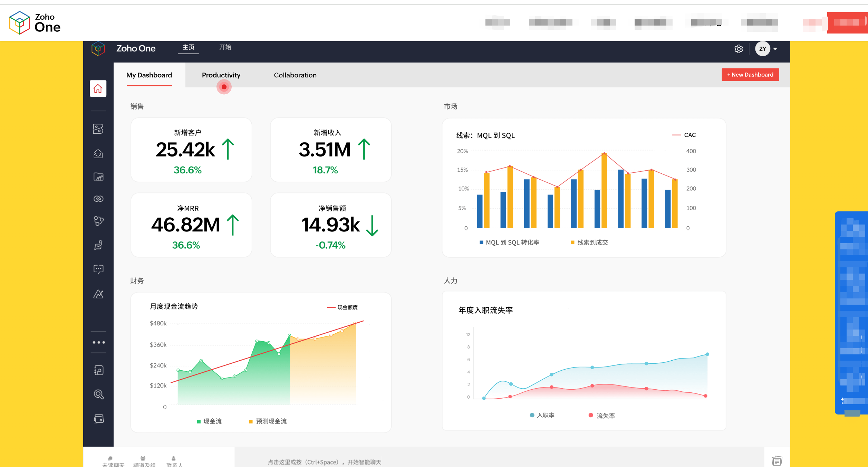The width and height of the screenshot is (868, 467).
Task: Click the three-dots more apps icon
Action: point(98,342)
